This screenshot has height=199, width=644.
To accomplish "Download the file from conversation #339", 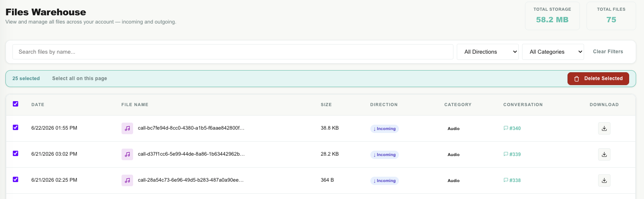I will (x=604, y=154).
